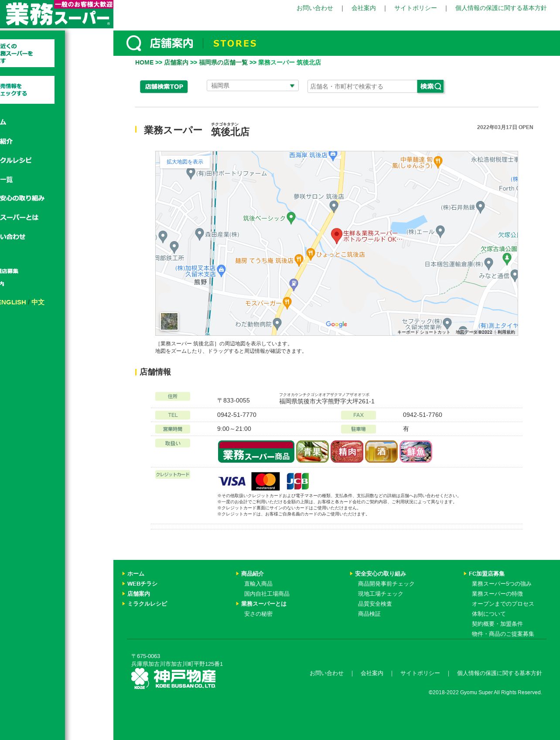Click footer 直輸入商品 link
Image resolution: width=560 pixels, height=740 pixels.
pos(258,584)
